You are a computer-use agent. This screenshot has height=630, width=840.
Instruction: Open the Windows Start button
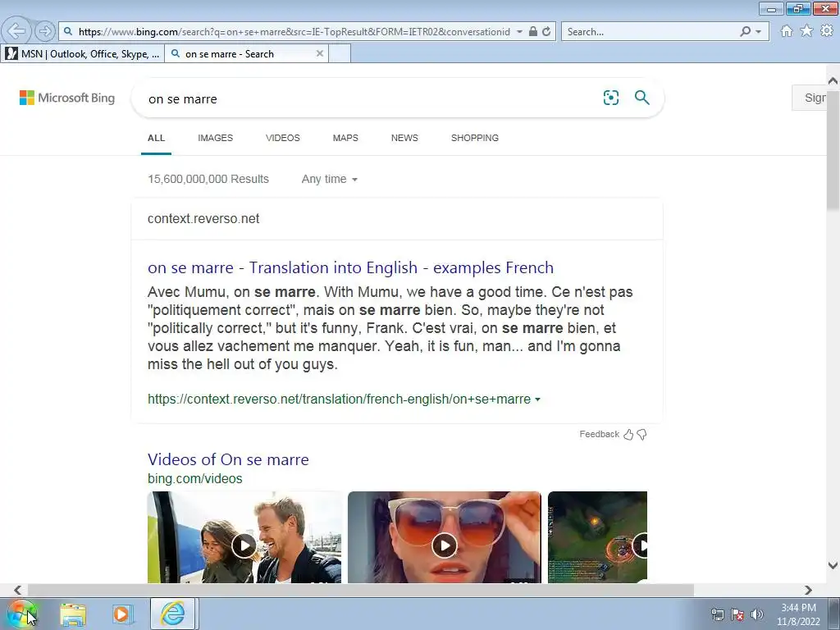tap(22, 614)
